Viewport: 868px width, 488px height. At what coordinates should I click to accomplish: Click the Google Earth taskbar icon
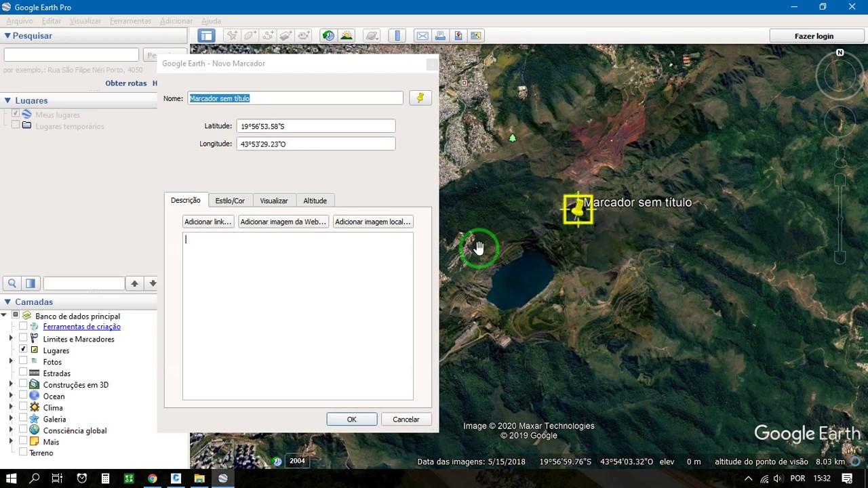click(222, 479)
